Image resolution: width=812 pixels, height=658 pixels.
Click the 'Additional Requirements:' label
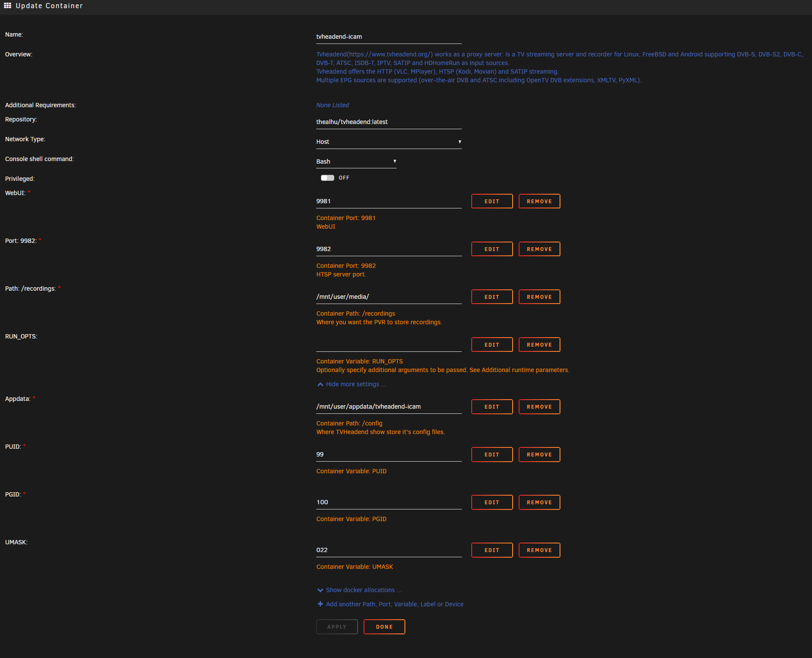40,105
